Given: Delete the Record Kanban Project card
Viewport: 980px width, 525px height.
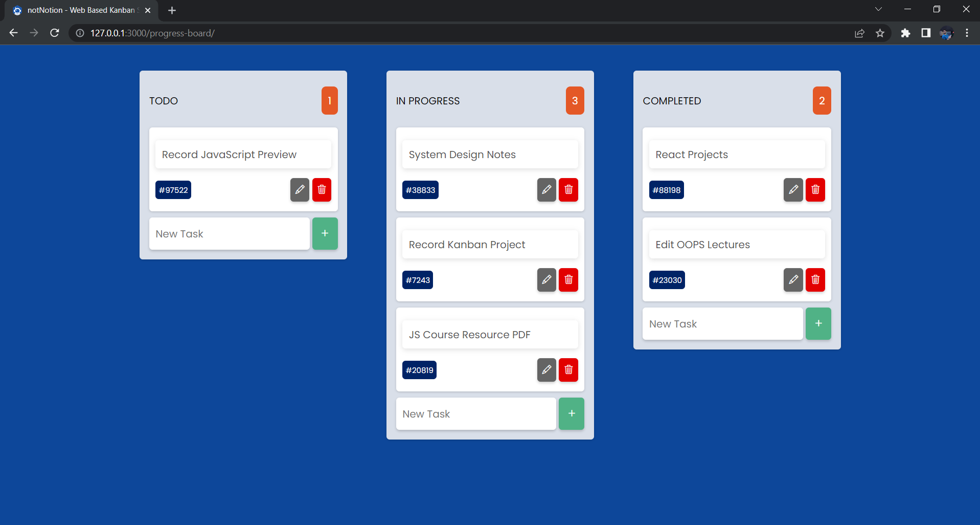Looking at the screenshot, I should click(x=568, y=280).
